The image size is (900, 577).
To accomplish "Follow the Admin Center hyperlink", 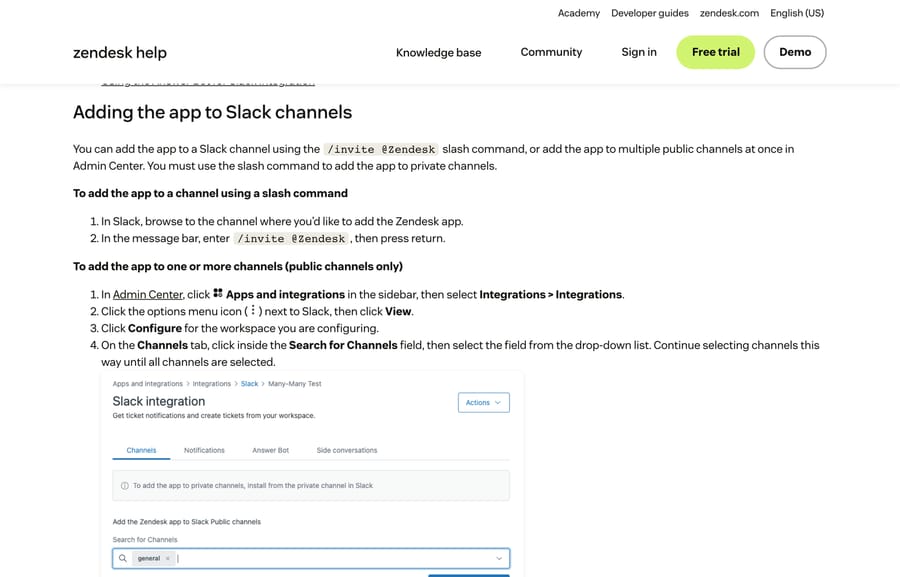I will click(x=148, y=295).
